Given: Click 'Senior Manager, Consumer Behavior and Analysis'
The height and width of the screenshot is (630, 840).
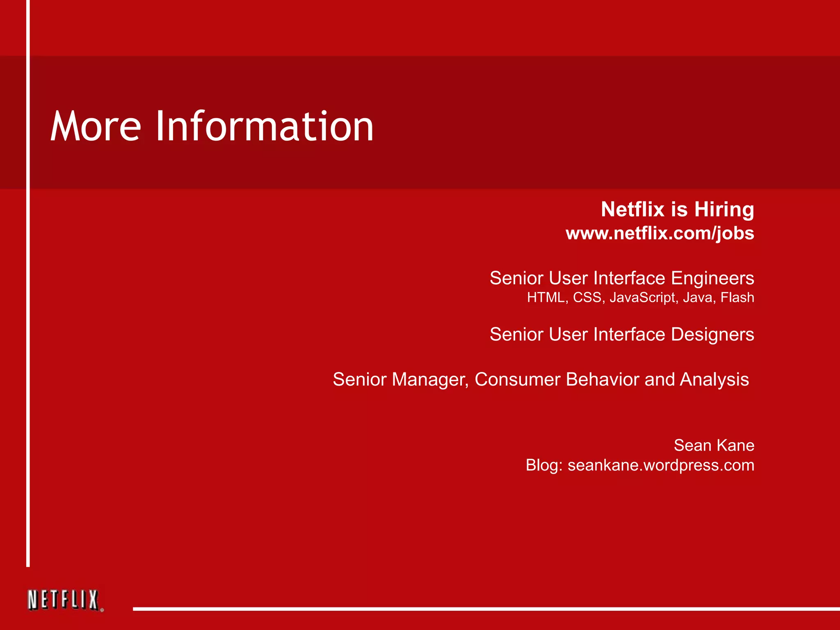Looking at the screenshot, I should coord(541,380).
